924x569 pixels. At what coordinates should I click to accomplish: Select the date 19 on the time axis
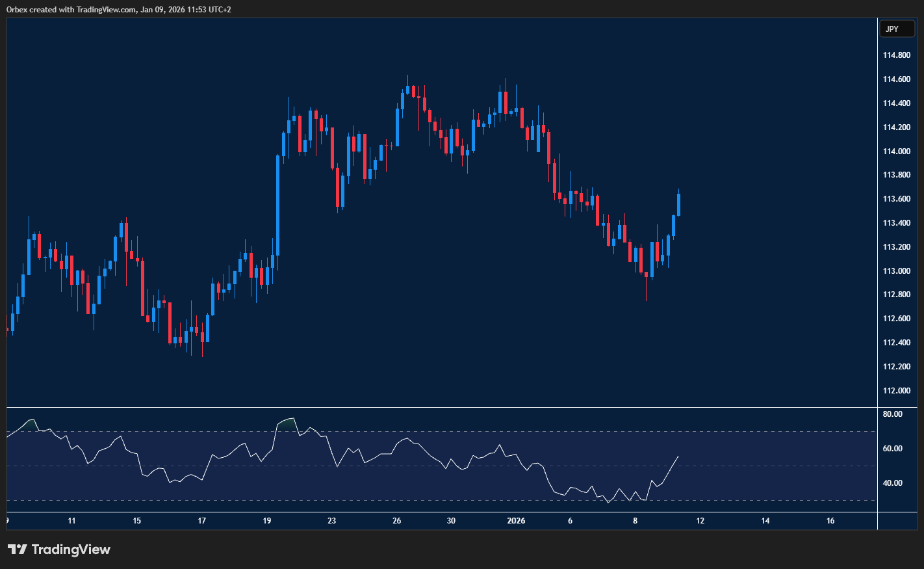(x=267, y=521)
